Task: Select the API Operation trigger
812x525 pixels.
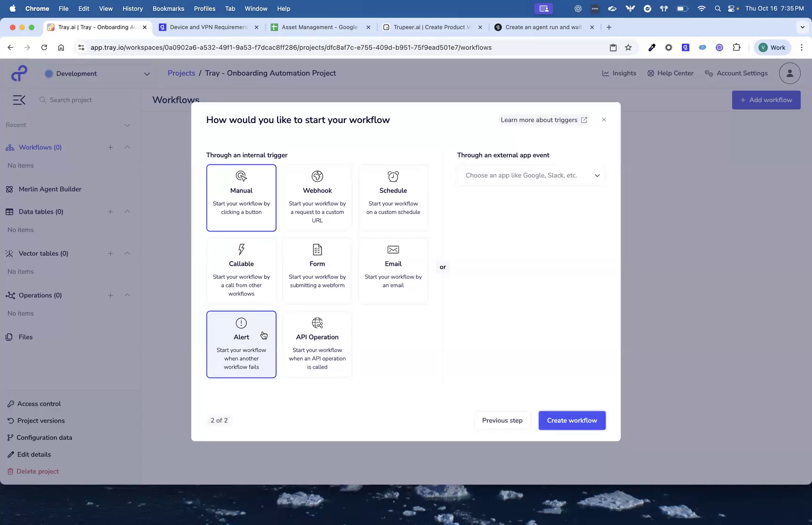Action: point(317,344)
